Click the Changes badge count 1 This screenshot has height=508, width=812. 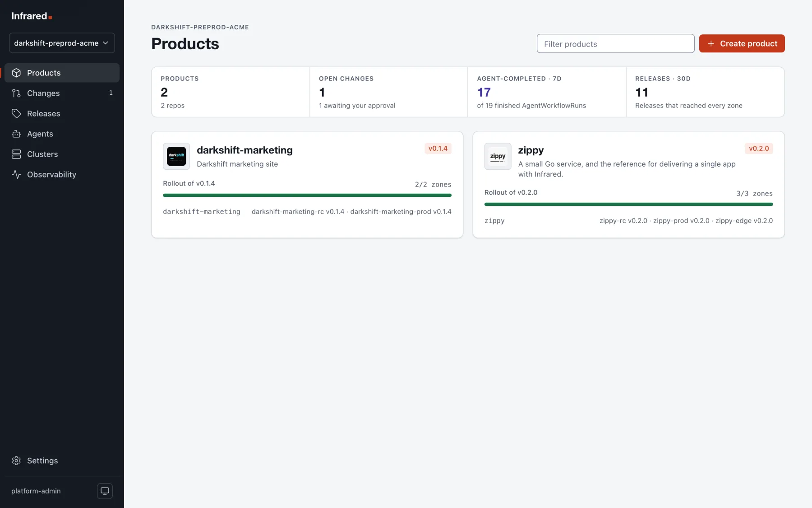point(111,93)
